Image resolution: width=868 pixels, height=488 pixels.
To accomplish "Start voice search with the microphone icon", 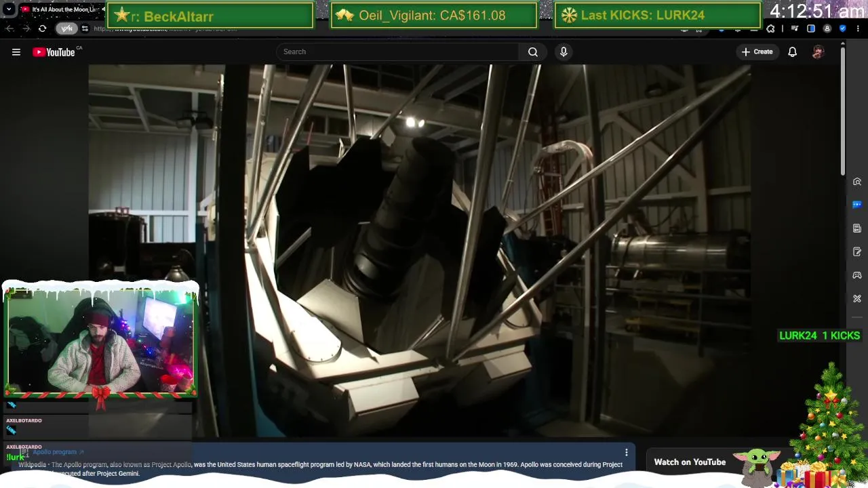I will coord(564,52).
